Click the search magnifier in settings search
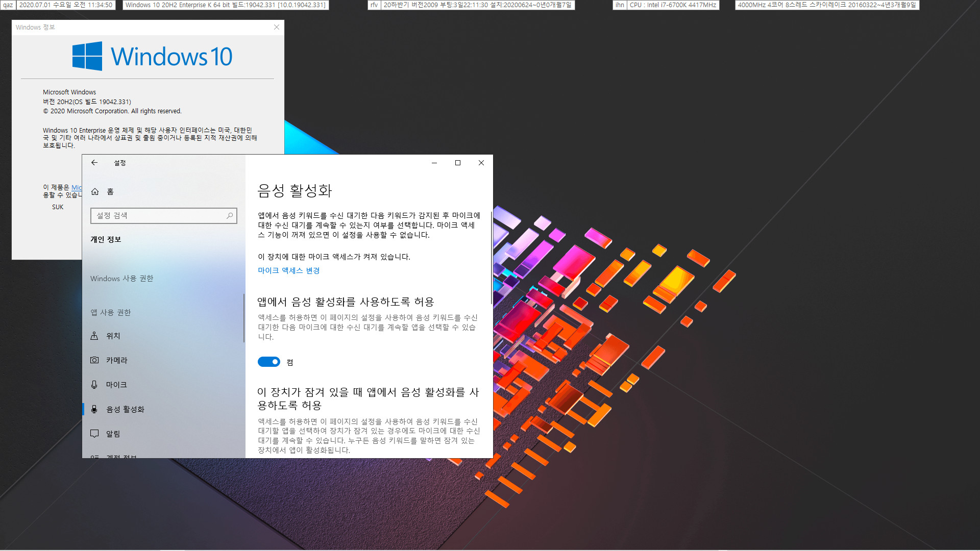The width and height of the screenshot is (980, 551). pos(230,216)
